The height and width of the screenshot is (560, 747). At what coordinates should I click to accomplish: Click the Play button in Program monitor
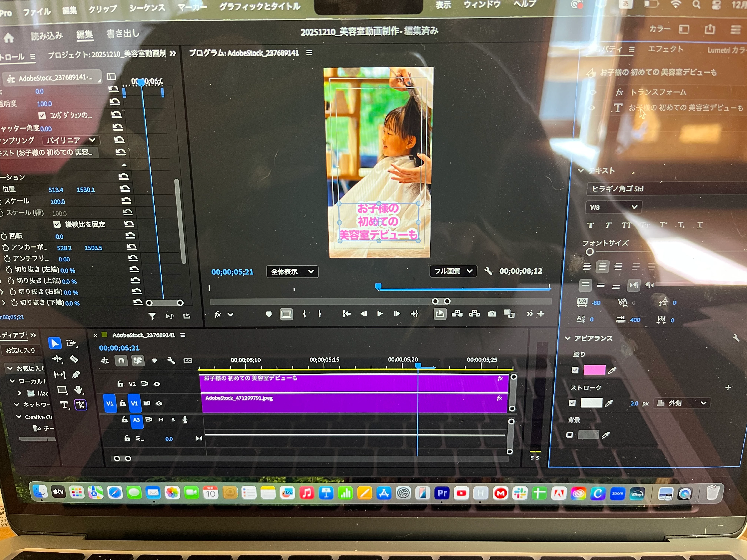pos(380,314)
